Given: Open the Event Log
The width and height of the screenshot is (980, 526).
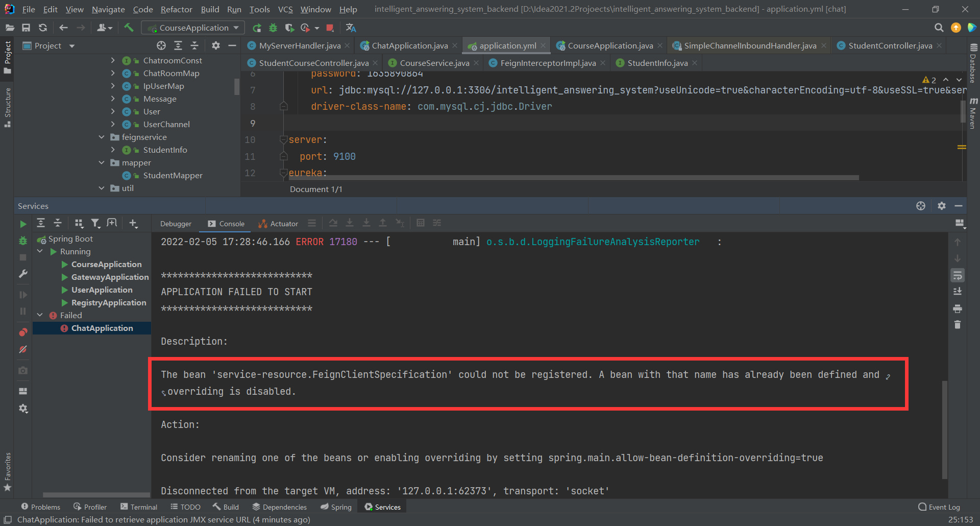Looking at the screenshot, I should click(x=939, y=507).
